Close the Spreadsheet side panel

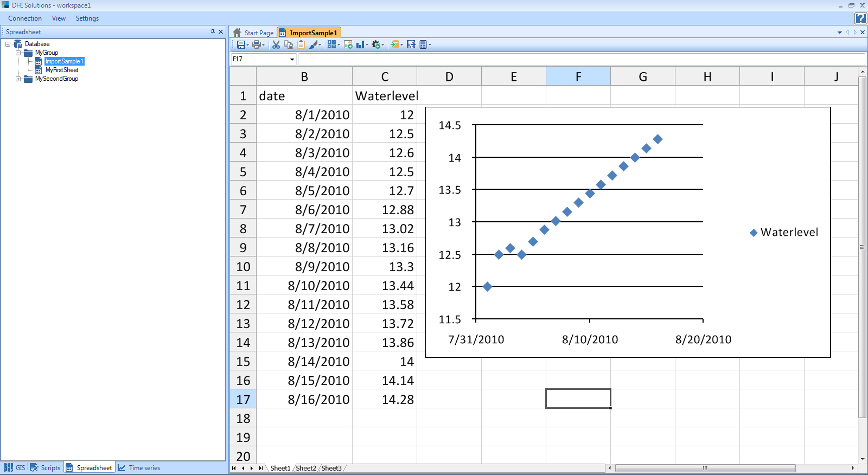click(221, 31)
